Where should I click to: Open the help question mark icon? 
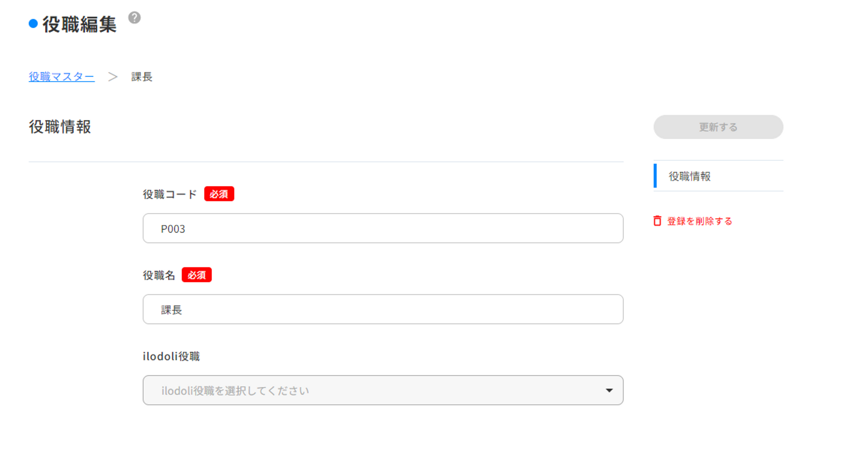135,18
